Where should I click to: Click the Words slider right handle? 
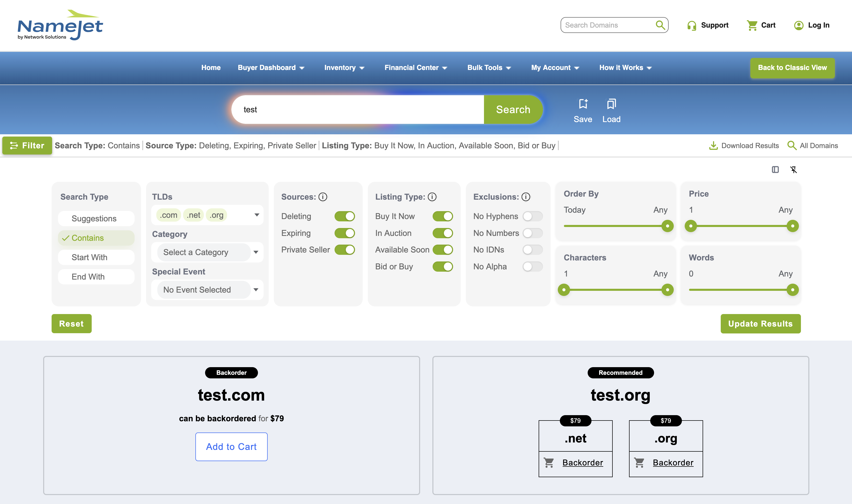[x=792, y=290]
